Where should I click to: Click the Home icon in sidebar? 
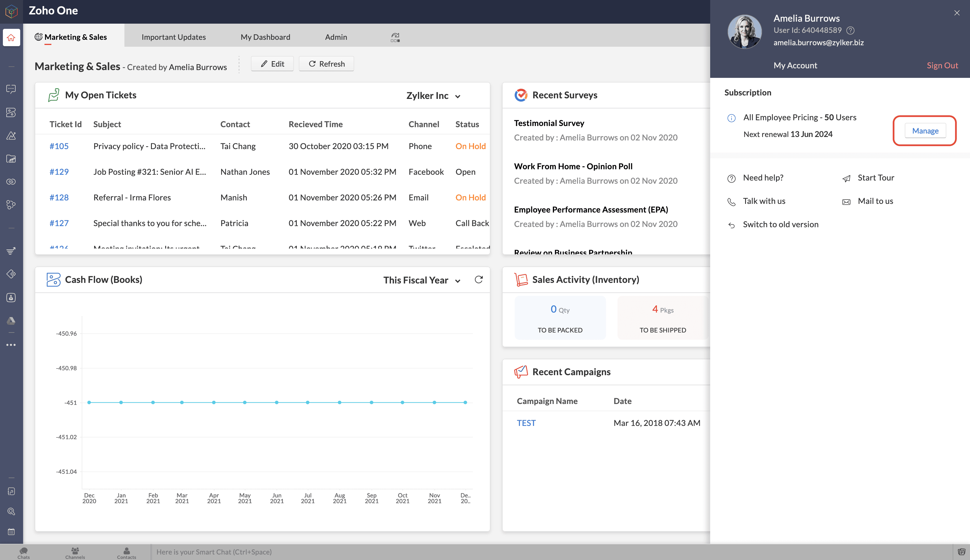11,37
